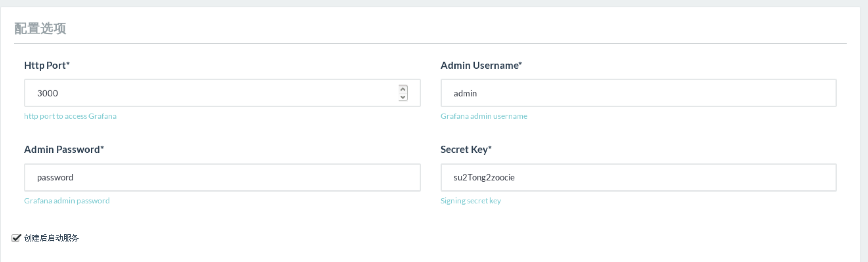Click the 配置选项 section heading
Viewport: 868px width, 262px height.
coord(40,29)
